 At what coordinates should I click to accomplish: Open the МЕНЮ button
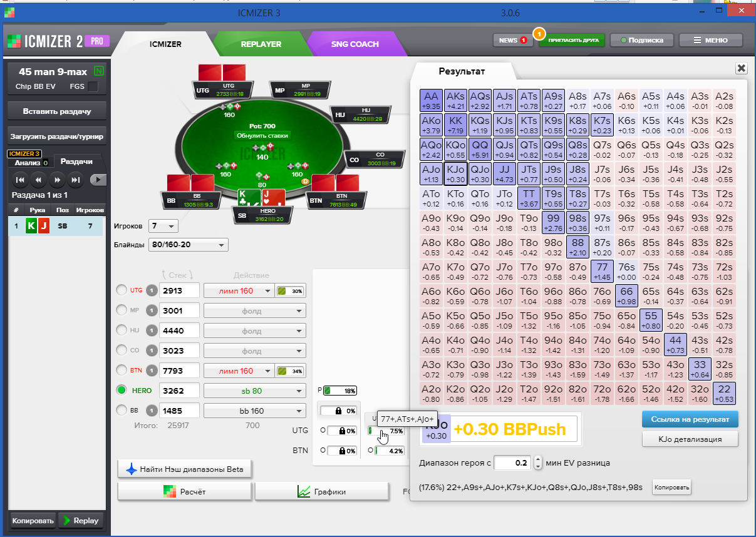[x=710, y=40]
